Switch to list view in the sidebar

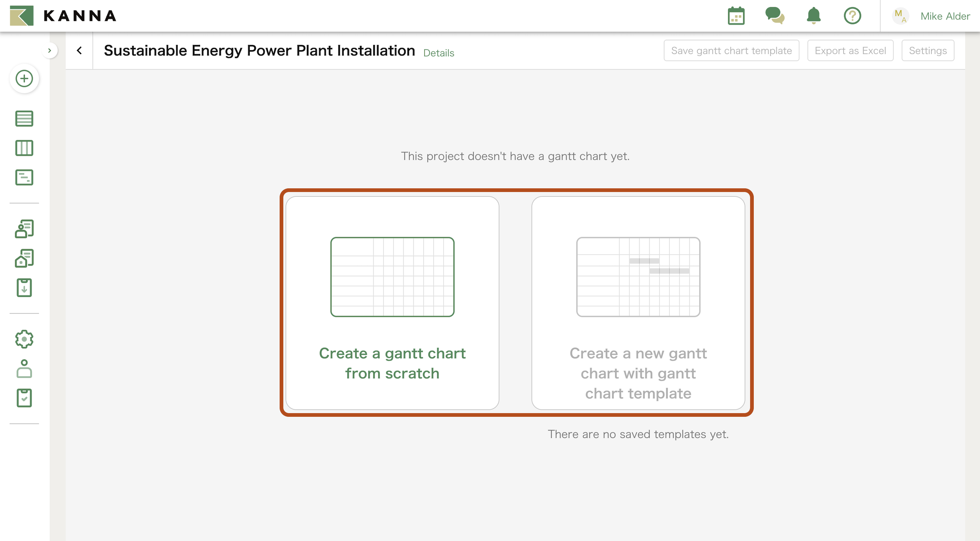[24, 118]
